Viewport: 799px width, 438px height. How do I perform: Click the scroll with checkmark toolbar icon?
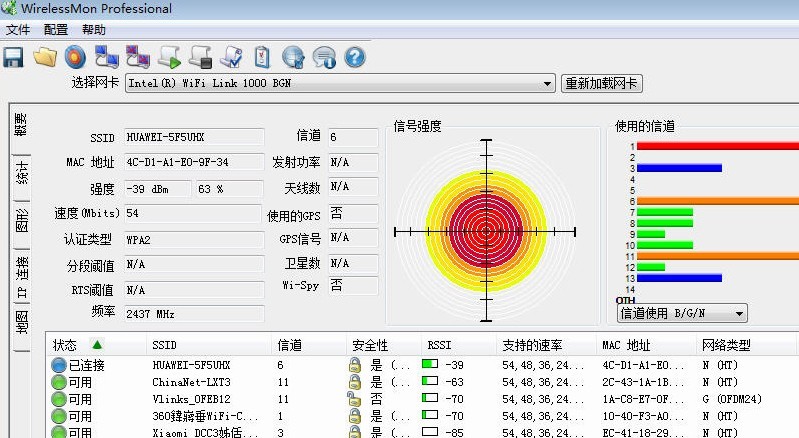(x=231, y=57)
